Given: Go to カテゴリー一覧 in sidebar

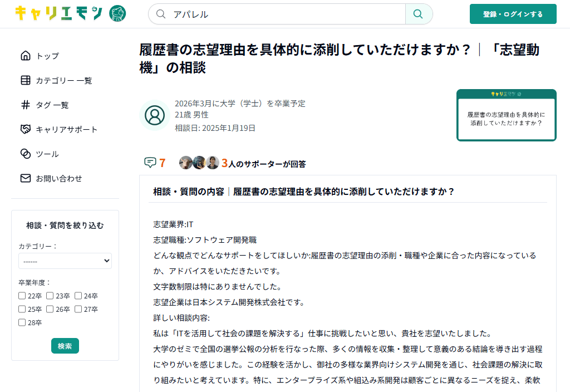Looking at the screenshot, I should coord(64,80).
